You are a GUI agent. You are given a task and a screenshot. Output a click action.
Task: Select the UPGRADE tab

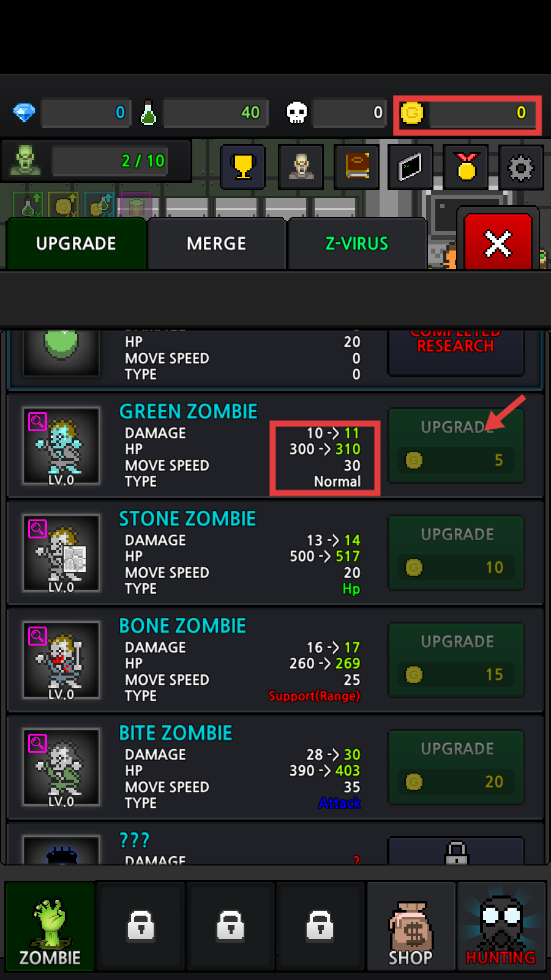click(76, 244)
